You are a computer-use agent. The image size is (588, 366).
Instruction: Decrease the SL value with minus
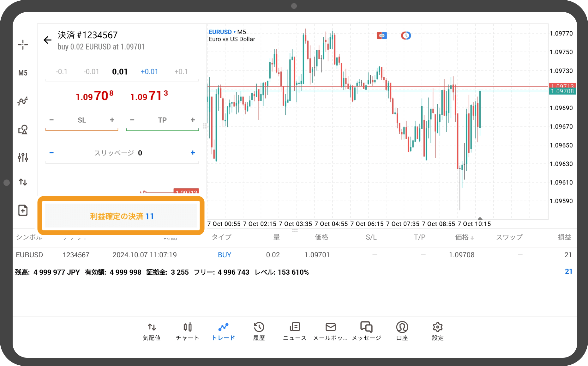point(51,120)
